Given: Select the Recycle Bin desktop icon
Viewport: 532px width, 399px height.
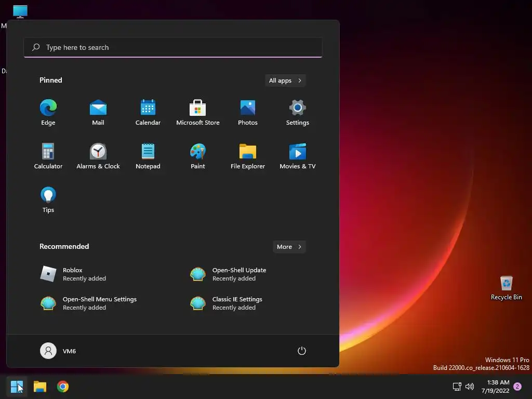Looking at the screenshot, I should pos(506,288).
